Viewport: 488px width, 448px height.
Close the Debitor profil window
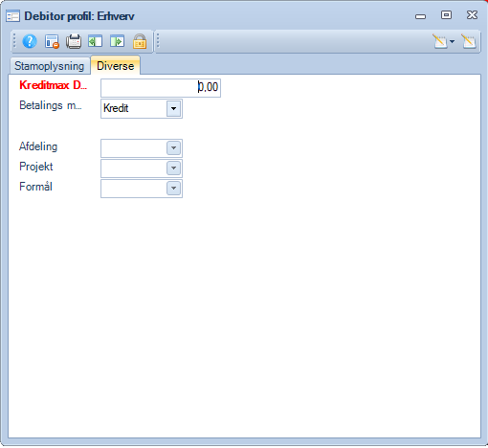click(472, 15)
